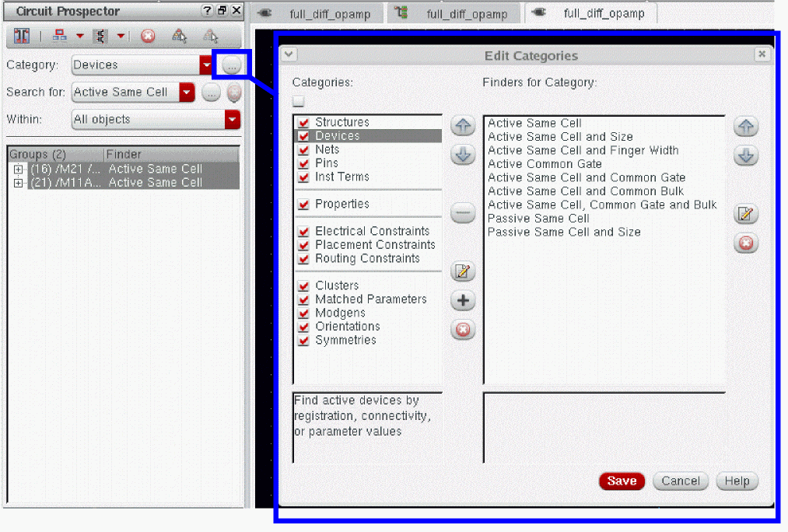Screen dimensions: 788x532
Task: Click the category description text box
Action: click(x=368, y=428)
